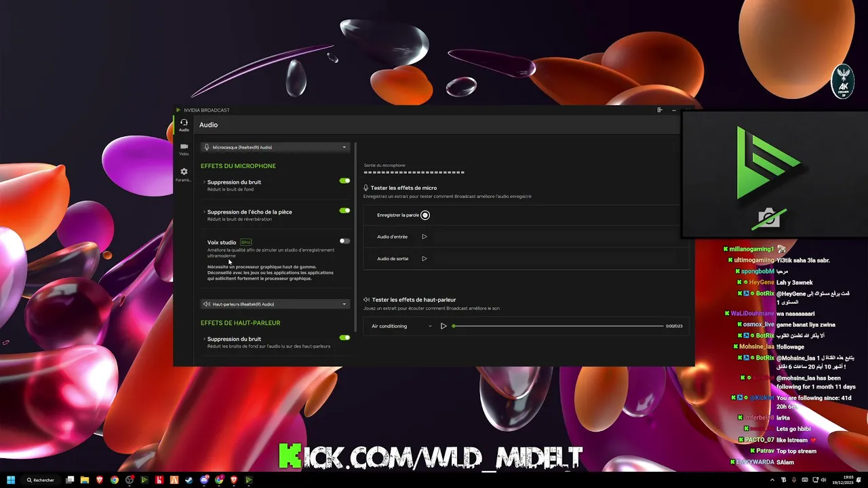The height and width of the screenshot is (488, 868).
Task: Play the speaker test sample
Action: click(443, 326)
